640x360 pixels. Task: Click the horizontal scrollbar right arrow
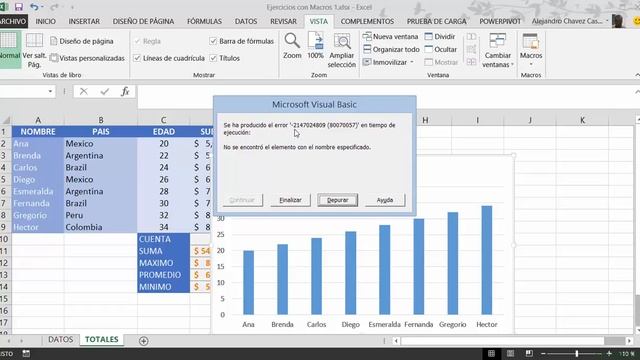[629, 341]
